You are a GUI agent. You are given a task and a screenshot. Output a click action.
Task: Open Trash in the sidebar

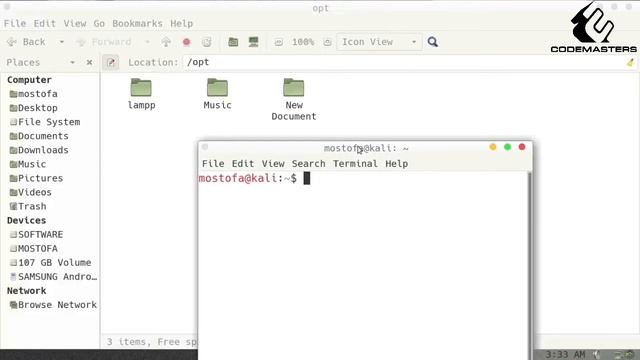pyautogui.click(x=28, y=206)
